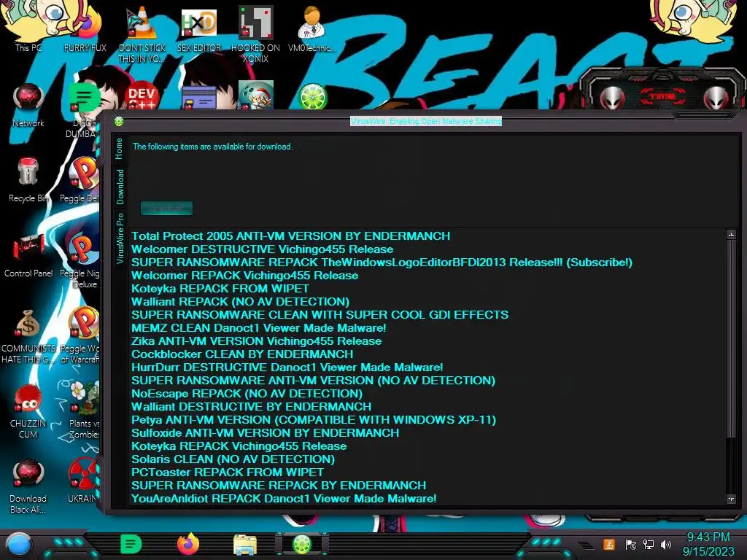Open the green chat app in taskbar

coord(131,544)
